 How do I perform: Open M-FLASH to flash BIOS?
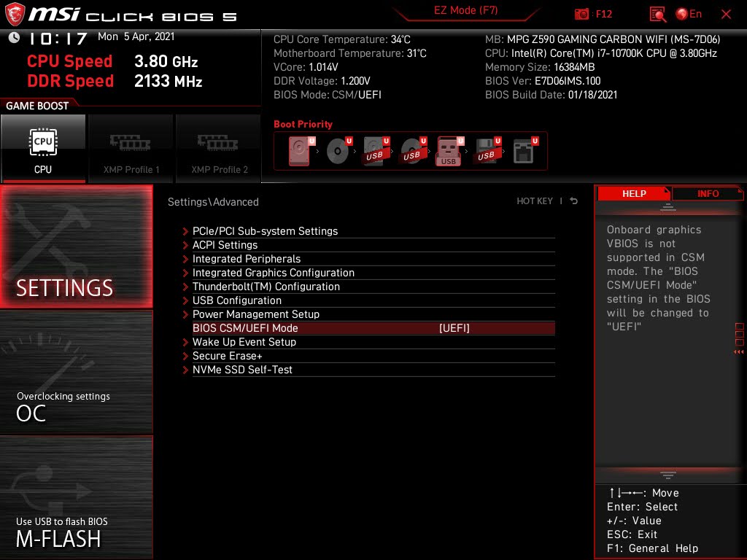[x=76, y=497]
